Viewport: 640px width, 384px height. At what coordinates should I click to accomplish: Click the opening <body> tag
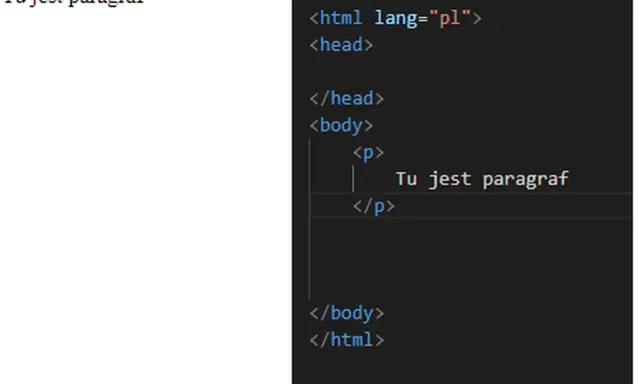tap(341, 125)
